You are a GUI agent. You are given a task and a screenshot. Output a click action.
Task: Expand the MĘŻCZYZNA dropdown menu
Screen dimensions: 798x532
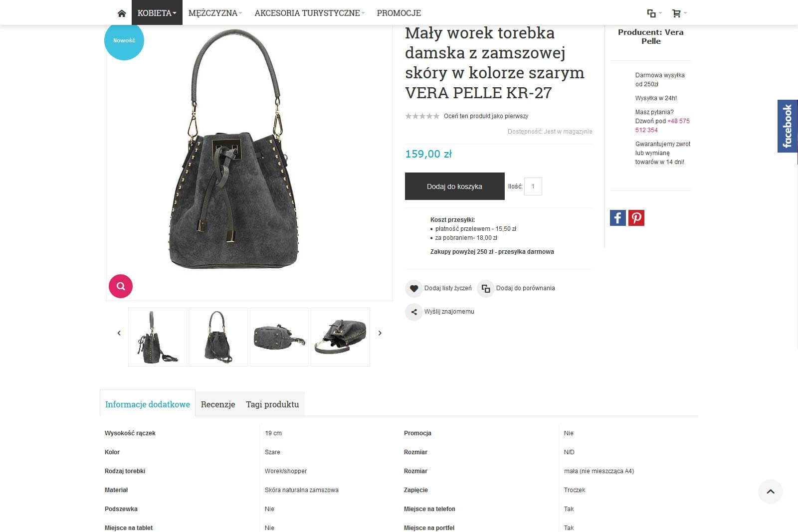click(x=215, y=13)
